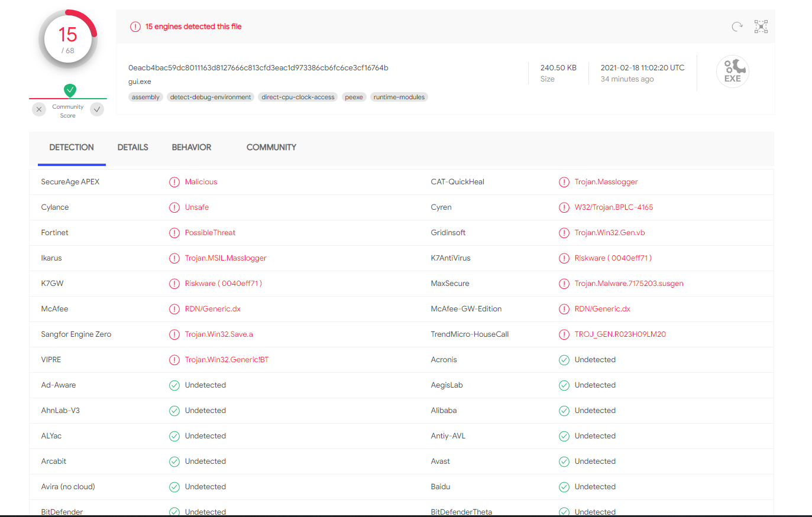Open the COMMUNITY tab
The height and width of the screenshot is (517, 812).
point(271,148)
